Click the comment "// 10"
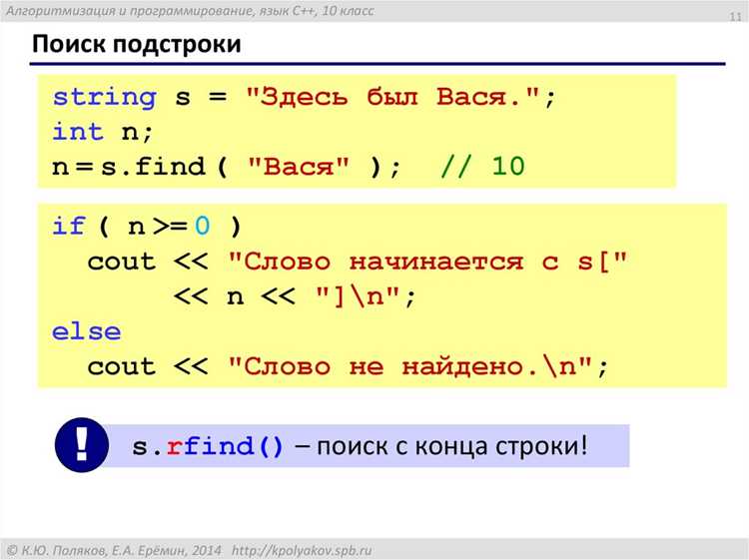749x560 pixels. pos(483,166)
